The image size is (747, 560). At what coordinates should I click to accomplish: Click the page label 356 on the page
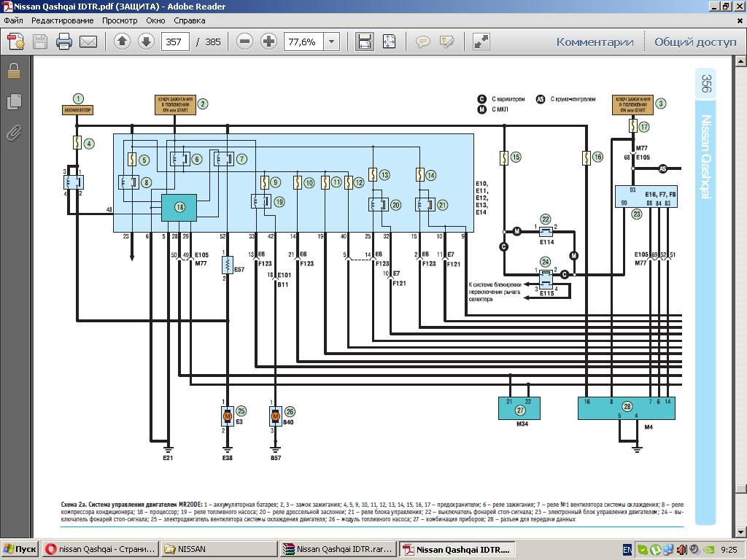(x=705, y=83)
